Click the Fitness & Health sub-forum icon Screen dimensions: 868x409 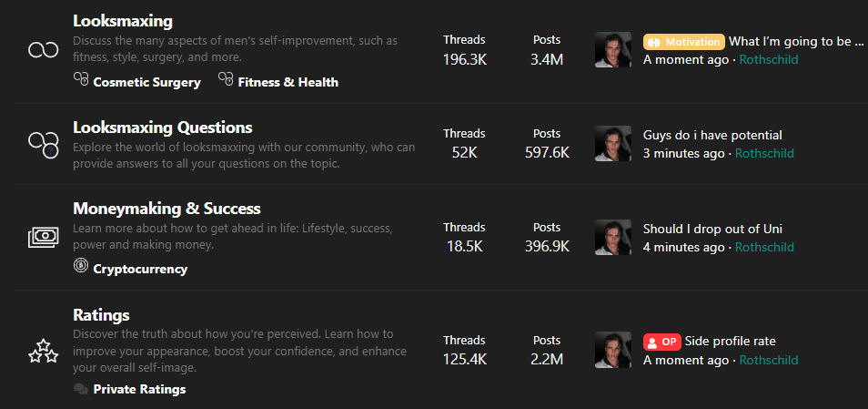tap(226, 81)
